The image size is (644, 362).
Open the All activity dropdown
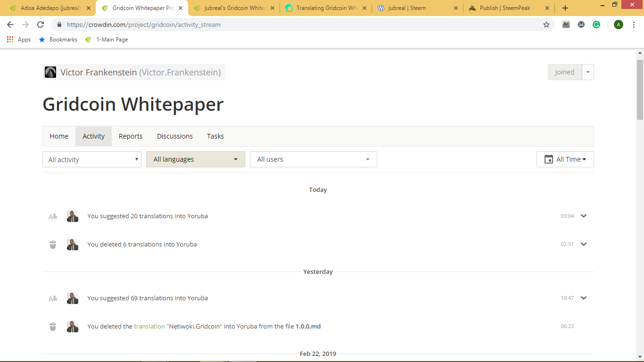point(92,159)
